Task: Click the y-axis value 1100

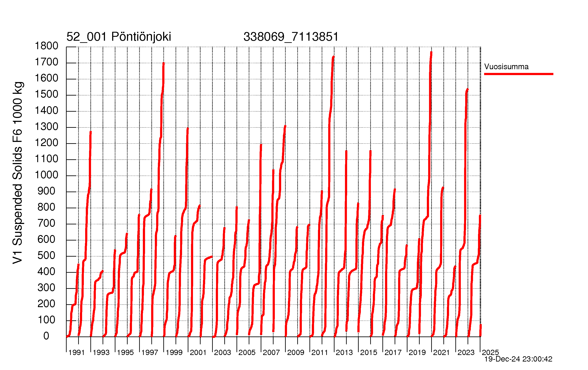Action: tap(46, 159)
